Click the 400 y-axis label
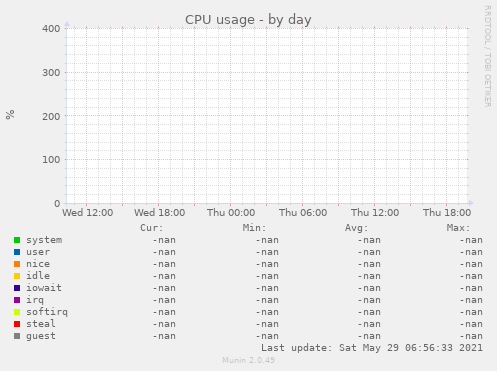Screen dimensions: 497x371 pos(51,29)
